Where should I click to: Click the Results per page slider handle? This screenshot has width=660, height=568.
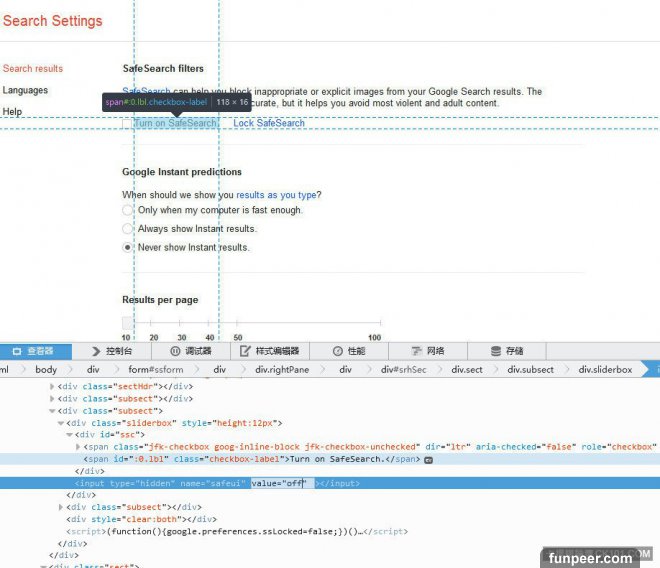128,323
